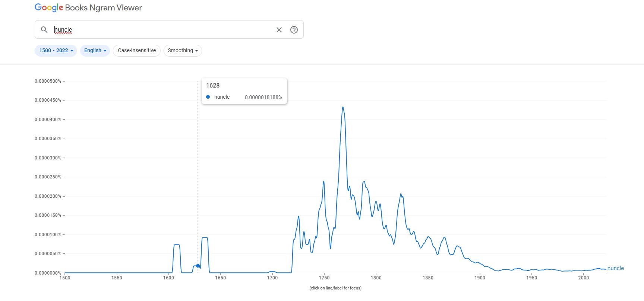The width and height of the screenshot is (644, 301).
Task: Click the highlighted 1628 data point on the chart
Action: click(198, 266)
